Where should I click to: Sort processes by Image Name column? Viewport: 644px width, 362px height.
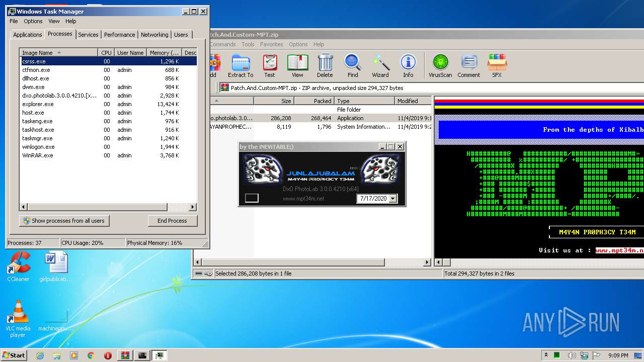pos(59,53)
